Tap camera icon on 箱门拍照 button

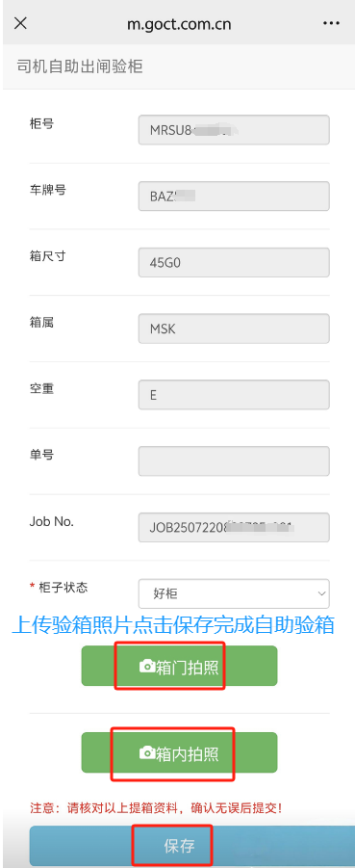pyautogui.click(x=146, y=666)
